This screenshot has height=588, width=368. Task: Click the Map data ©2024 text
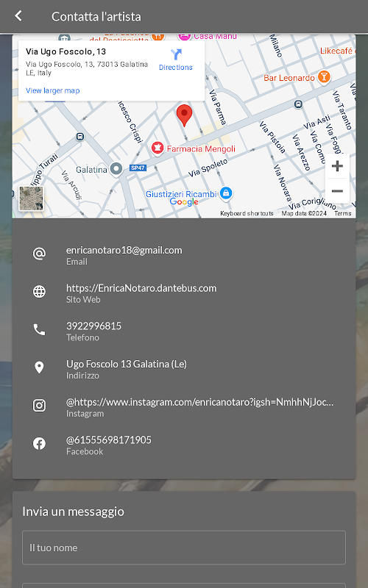click(304, 213)
